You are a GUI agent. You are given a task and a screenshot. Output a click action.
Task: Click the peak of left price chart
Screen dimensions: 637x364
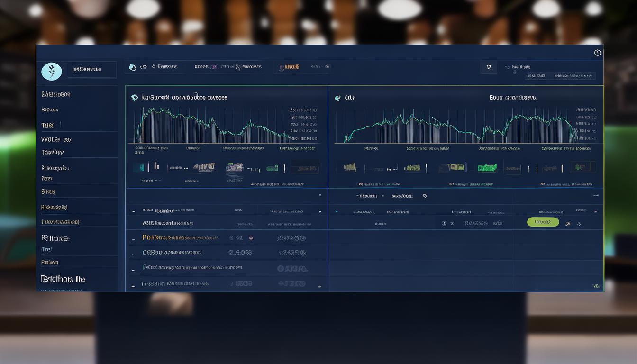(151, 109)
